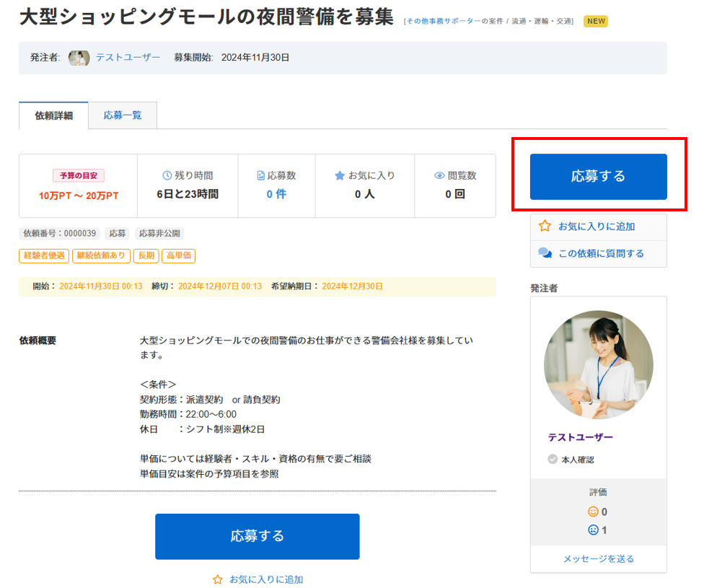Select the 依頼詳細 tab

coord(54,115)
